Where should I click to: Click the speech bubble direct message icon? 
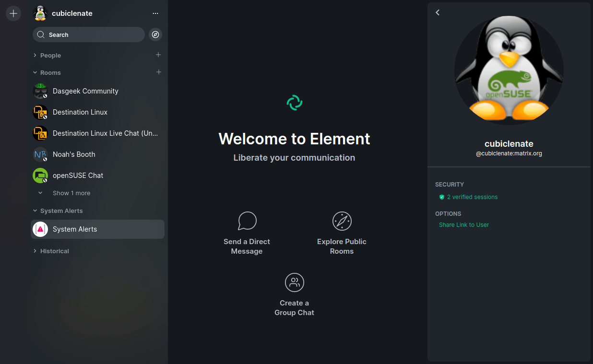[247, 221]
